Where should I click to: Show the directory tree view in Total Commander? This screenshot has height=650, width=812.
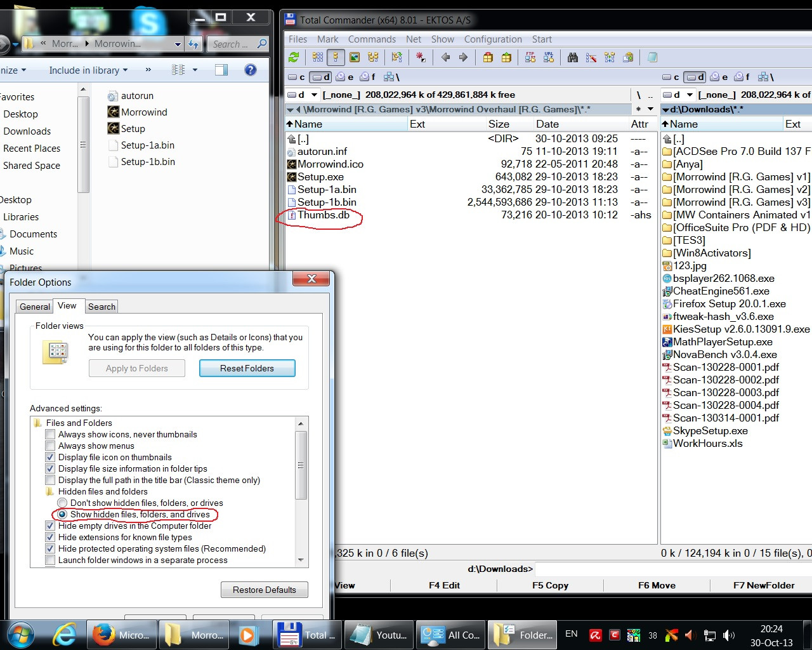tap(373, 58)
